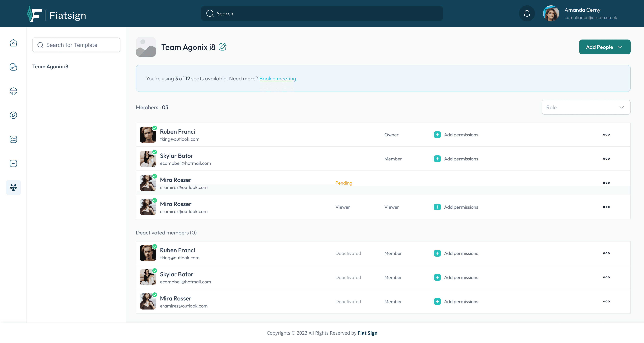
Task: Click the compliance@orcalo.co.uk email
Action: 591,17
